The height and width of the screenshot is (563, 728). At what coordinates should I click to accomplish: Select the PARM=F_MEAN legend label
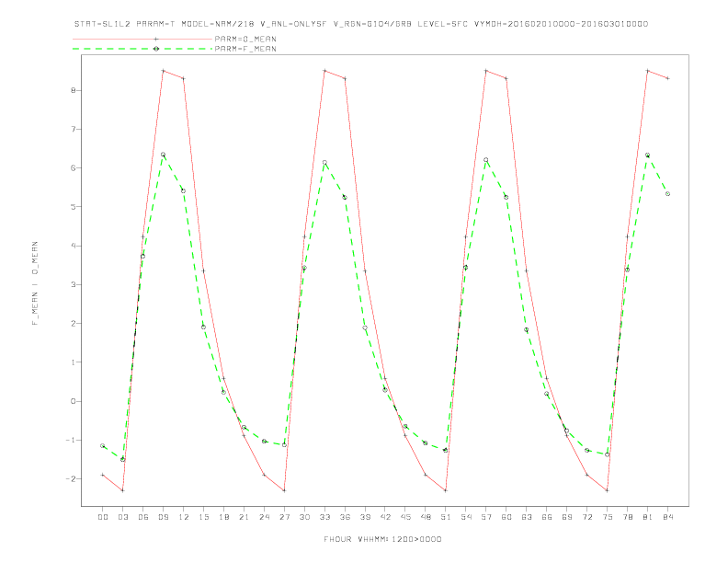click(x=245, y=49)
